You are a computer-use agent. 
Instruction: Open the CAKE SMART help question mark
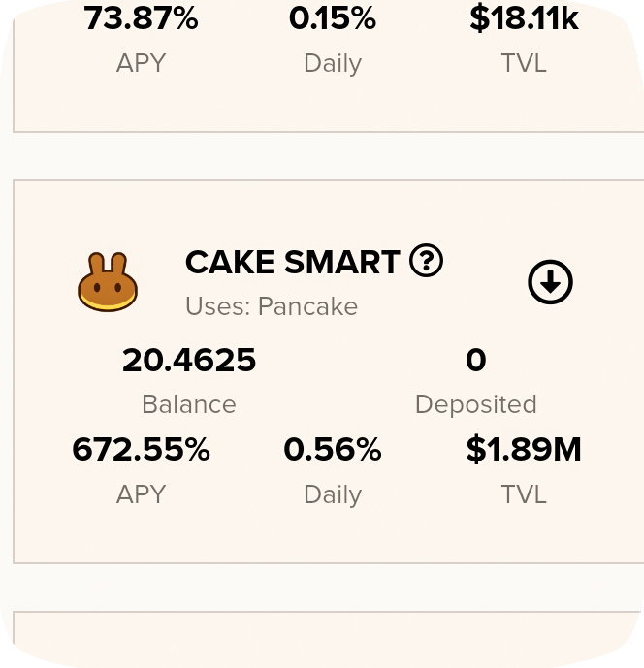point(426,260)
